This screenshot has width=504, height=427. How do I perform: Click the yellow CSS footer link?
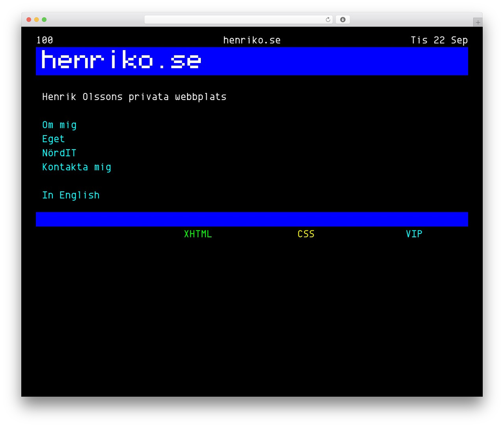point(306,234)
